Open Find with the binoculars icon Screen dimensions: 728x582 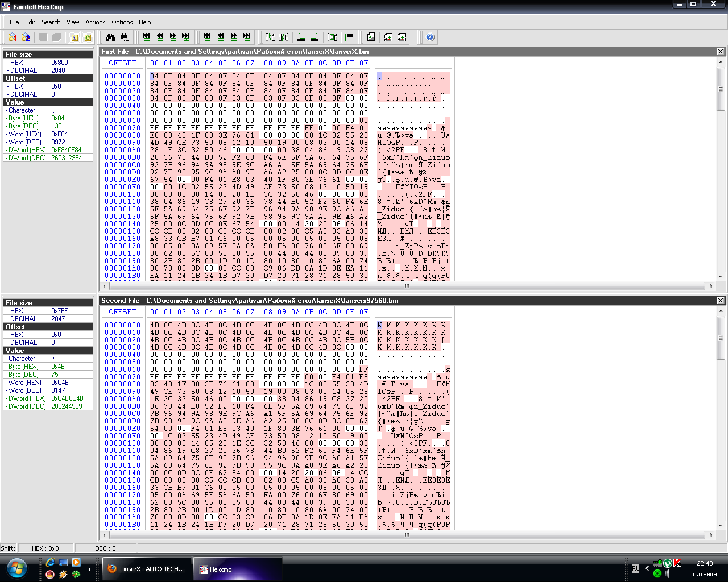111,38
